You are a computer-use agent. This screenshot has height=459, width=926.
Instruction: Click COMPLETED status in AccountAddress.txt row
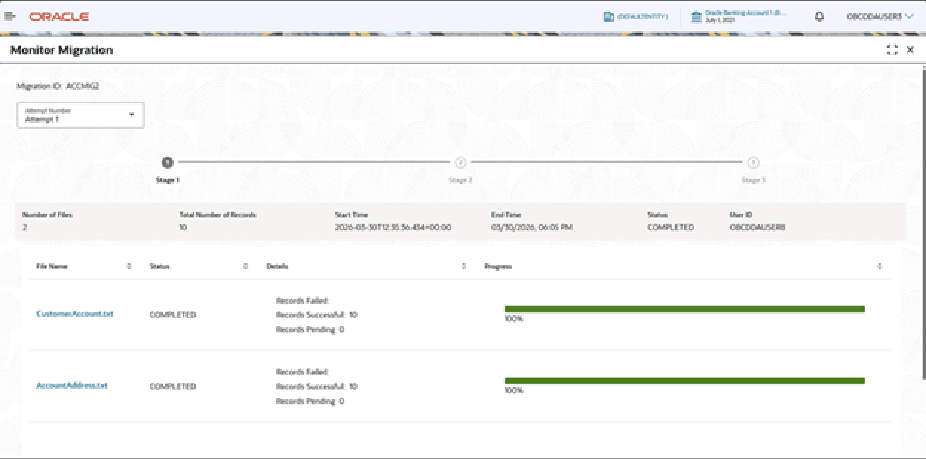[x=172, y=386]
